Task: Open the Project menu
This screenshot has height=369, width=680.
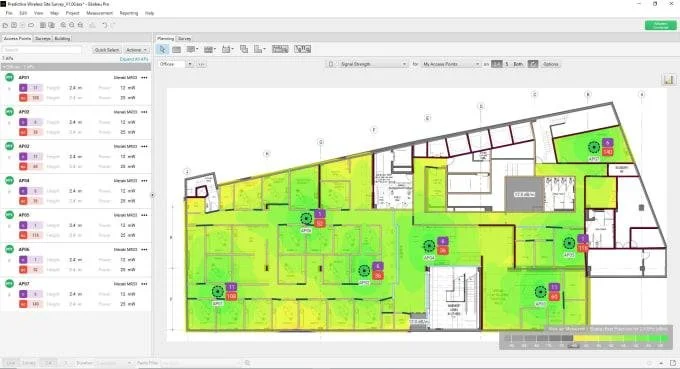Action: click(72, 13)
